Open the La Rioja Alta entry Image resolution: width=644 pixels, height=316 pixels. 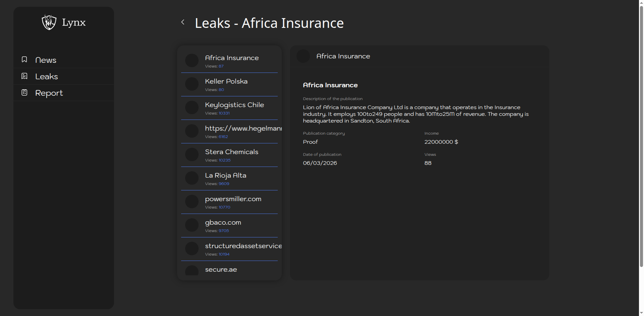coord(225,175)
